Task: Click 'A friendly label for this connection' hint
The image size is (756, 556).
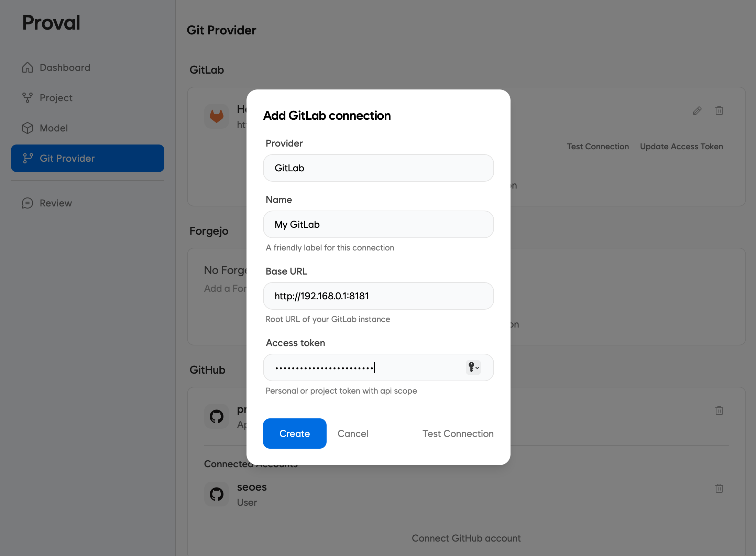Action: (x=330, y=248)
